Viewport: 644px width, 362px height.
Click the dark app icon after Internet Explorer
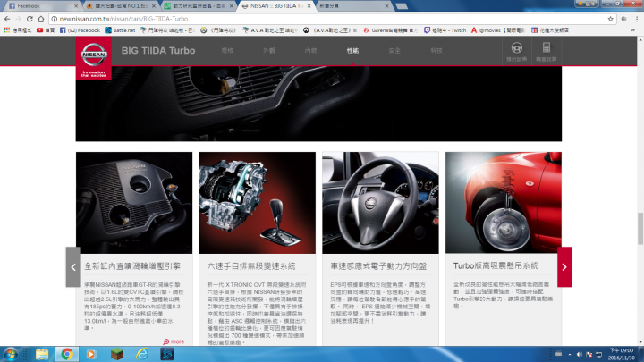click(x=166, y=354)
